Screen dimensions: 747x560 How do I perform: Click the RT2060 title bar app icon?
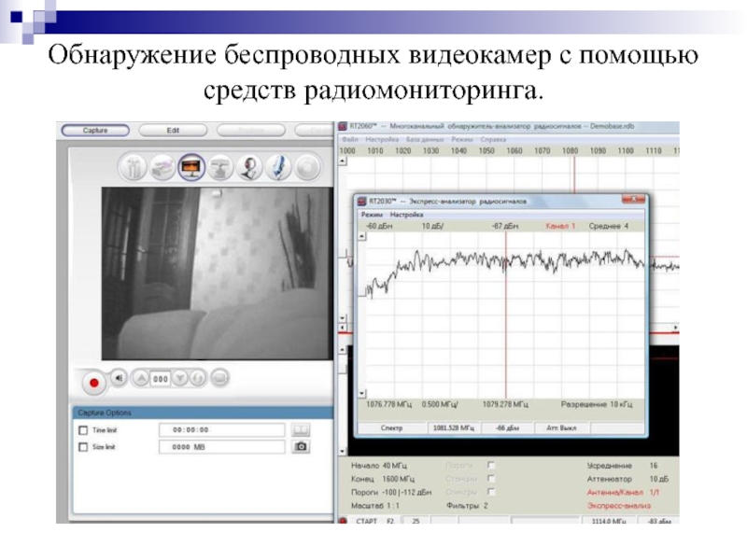[343, 126]
